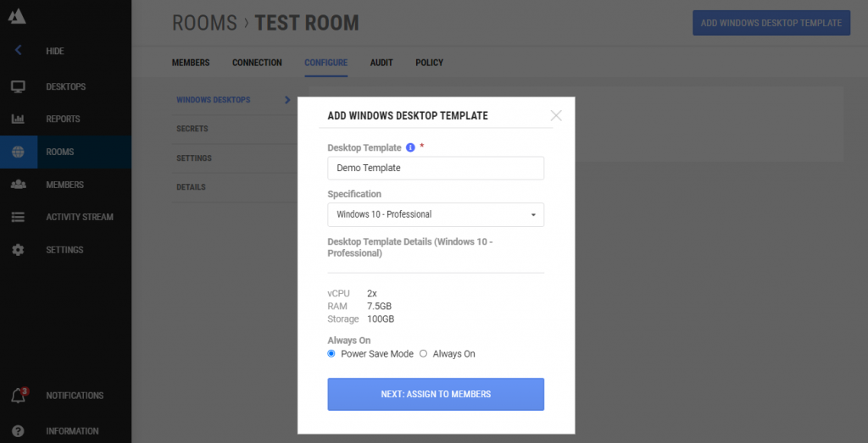Click the Settings gear icon in sidebar
This screenshot has width=868, height=443.
pyautogui.click(x=18, y=250)
